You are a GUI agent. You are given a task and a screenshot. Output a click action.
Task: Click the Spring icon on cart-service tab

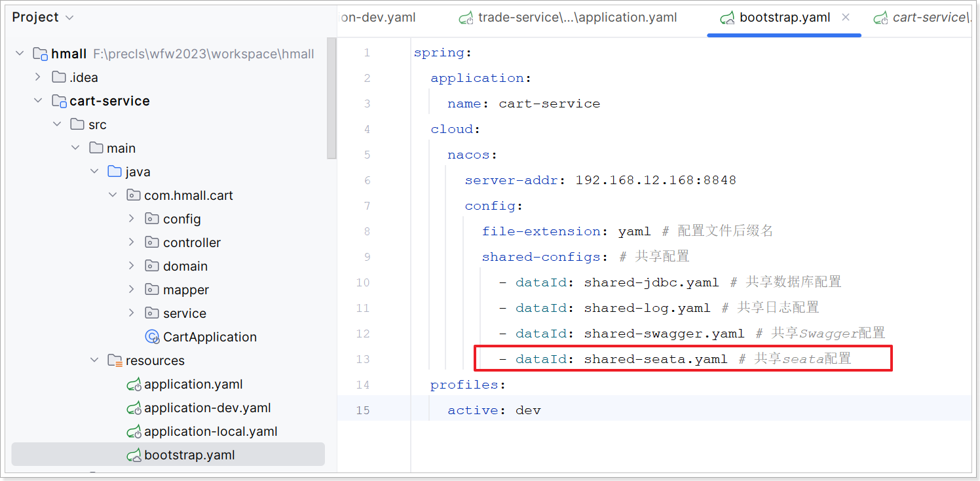(880, 18)
